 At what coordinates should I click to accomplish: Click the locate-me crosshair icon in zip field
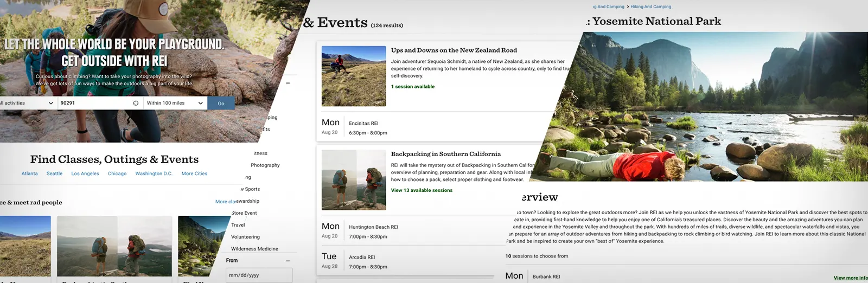(x=136, y=103)
